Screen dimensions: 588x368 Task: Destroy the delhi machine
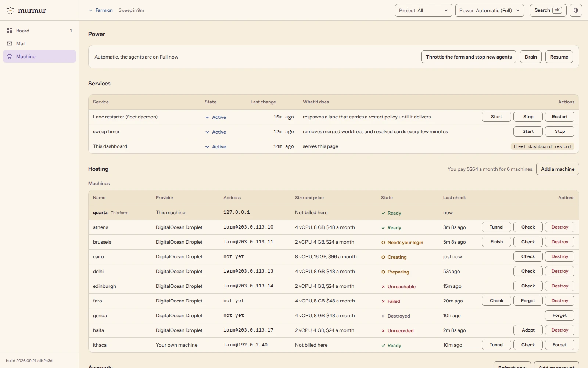pos(560,271)
